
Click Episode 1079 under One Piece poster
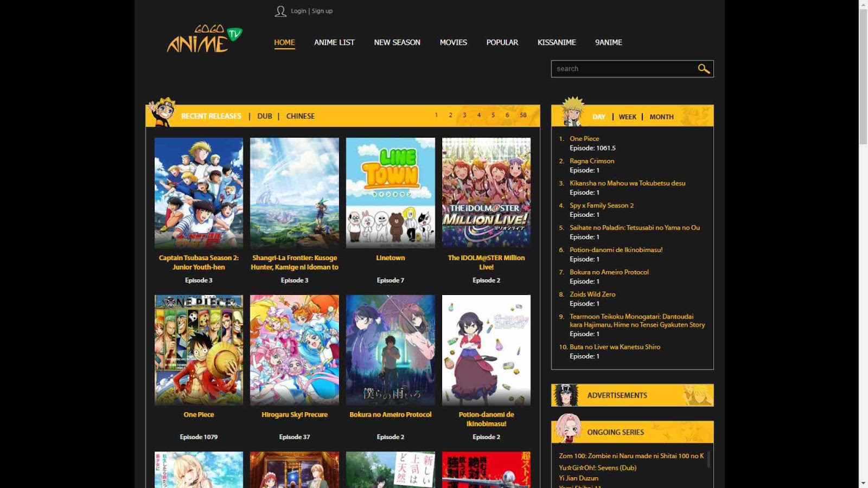click(x=199, y=437)
